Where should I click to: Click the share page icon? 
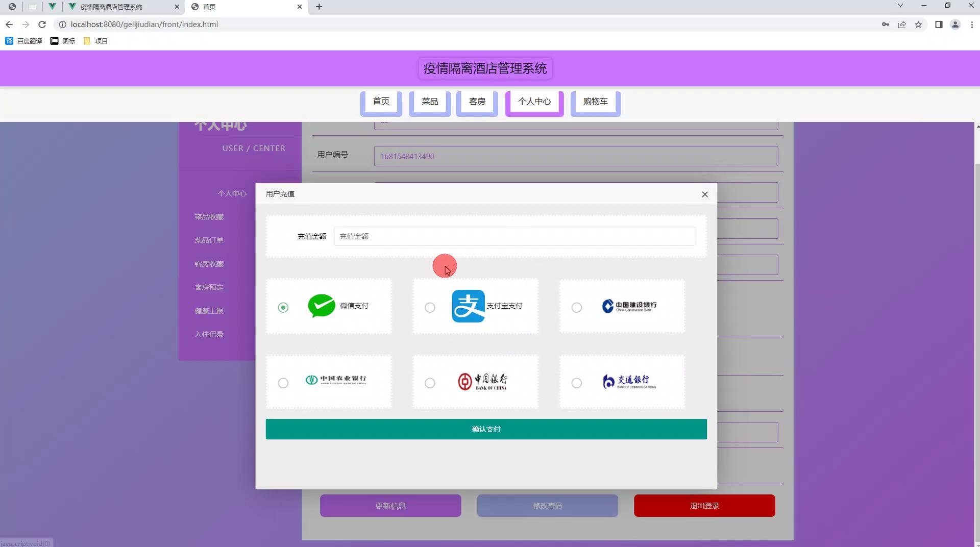(902, 24)
